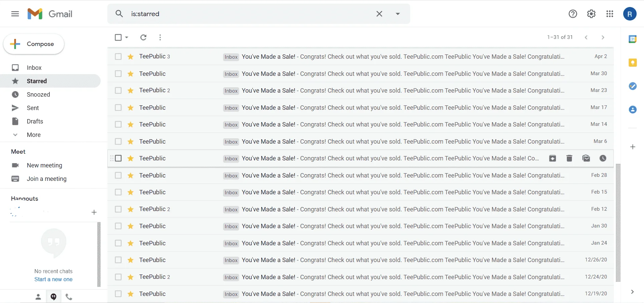Click the Inbox label on Feb 12 email
This screenshot has height=303, width=644.
(231, 209)
